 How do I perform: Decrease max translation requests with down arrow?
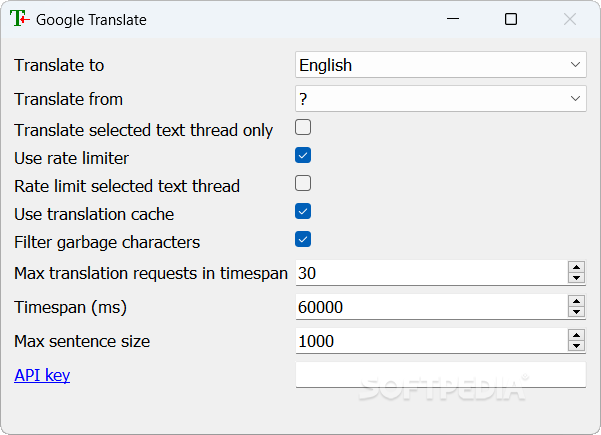point(576,278)
